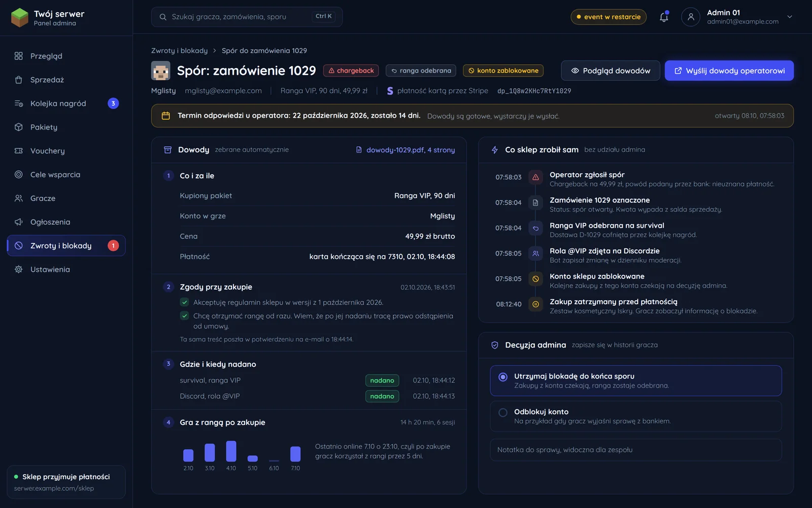The image size is (812, 508).
Task: Click the admin user avatar icon
Action: click(x=691, y=17)
